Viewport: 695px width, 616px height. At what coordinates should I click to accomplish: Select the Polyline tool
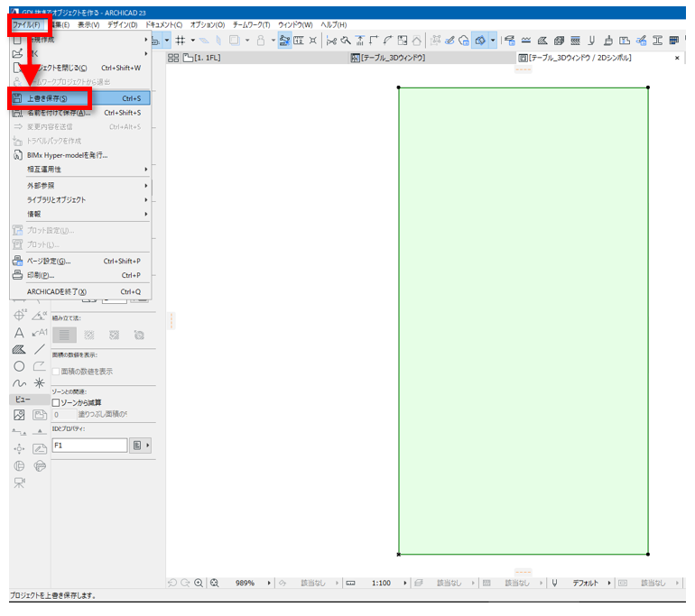[40, 366]
